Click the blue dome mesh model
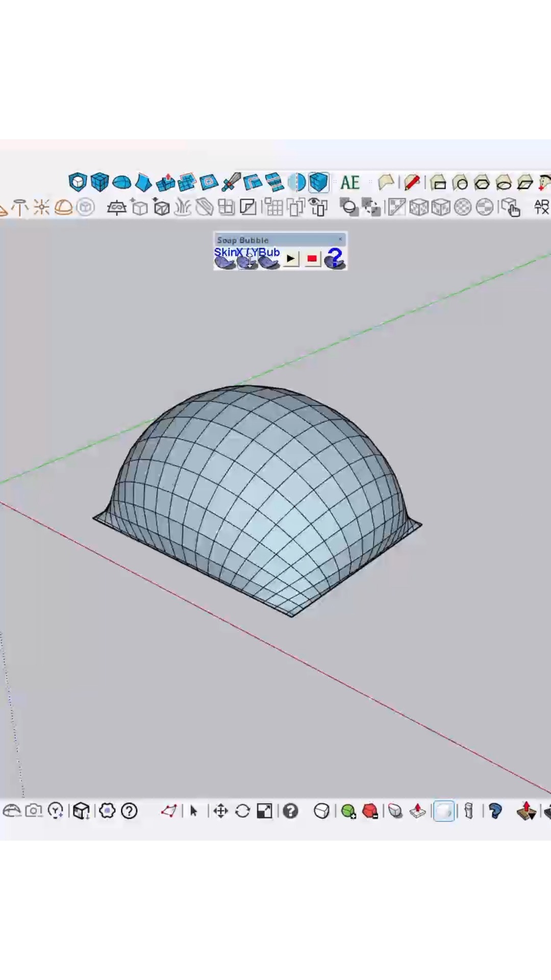The height and width of the screenshot is (980, 551). 258,500
